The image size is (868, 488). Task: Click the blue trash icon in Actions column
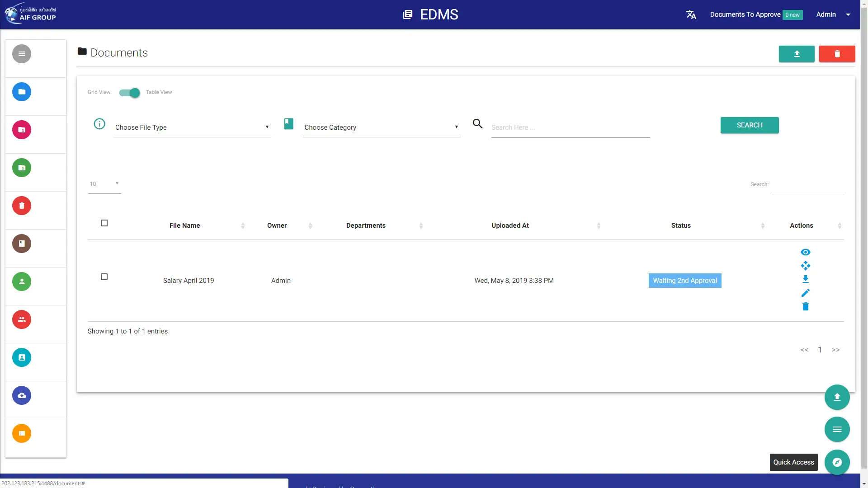click(805, 306)
